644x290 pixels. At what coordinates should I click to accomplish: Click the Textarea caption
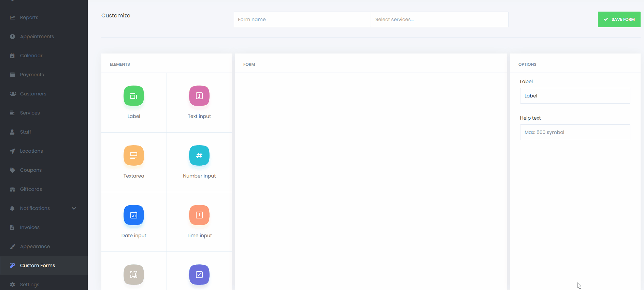(x=134, y=176)
